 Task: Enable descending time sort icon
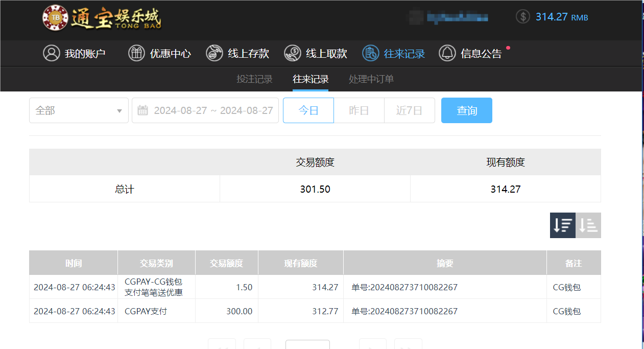[562, 225]
